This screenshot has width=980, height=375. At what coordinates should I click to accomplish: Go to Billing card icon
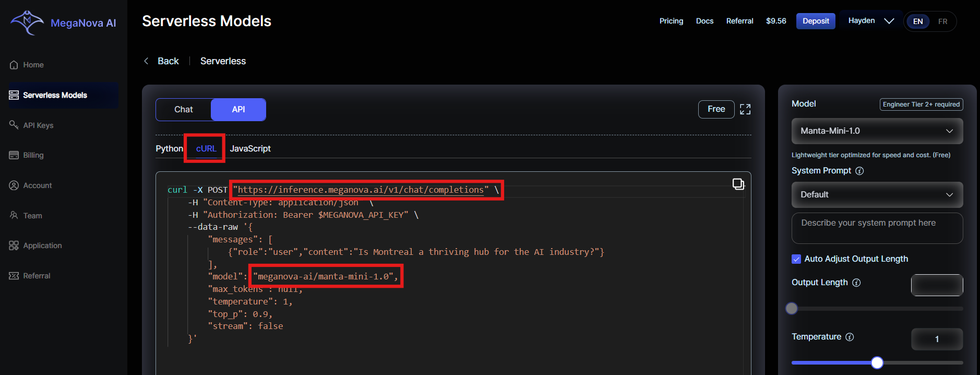(14, 155)
